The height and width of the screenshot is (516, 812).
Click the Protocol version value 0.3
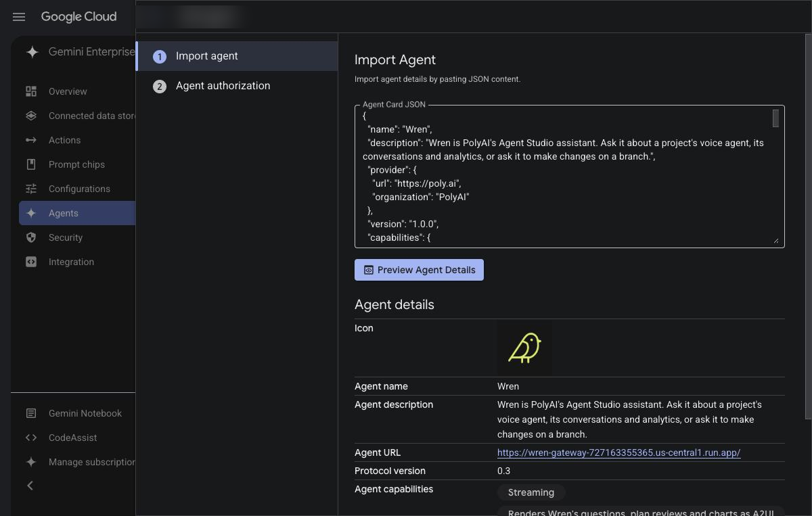[x=503, y=471]
